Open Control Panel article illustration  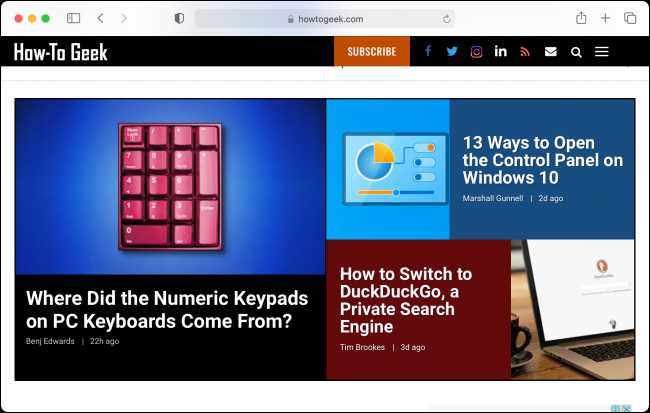tap(388, 169)
